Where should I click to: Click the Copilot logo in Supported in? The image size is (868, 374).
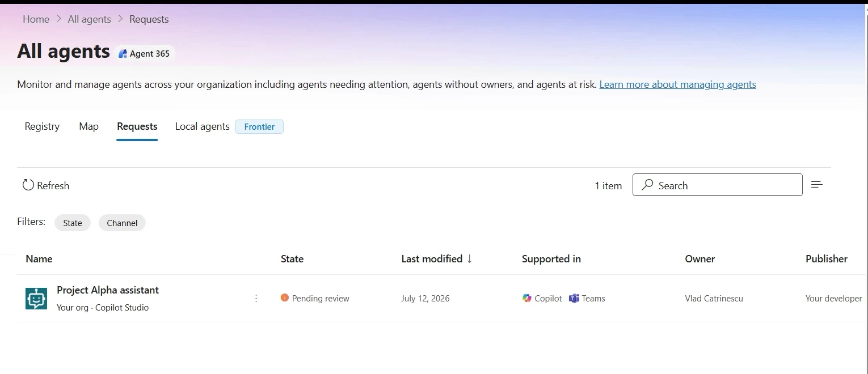(527, 298)
